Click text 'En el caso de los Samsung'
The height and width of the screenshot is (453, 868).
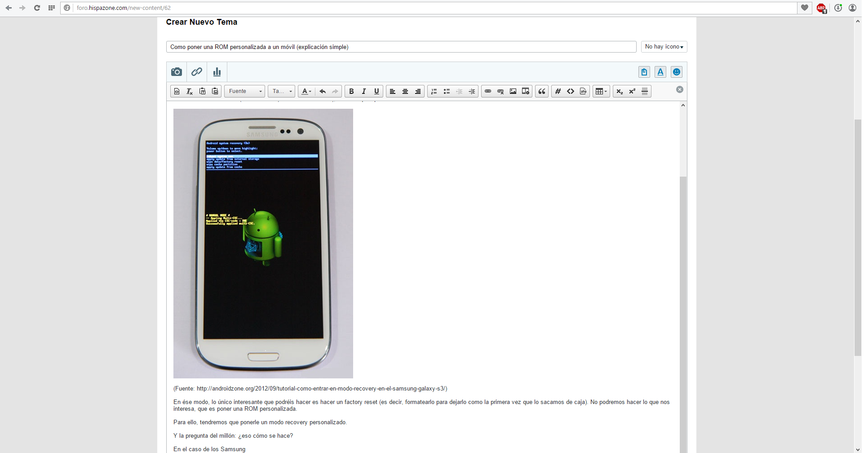click(209, 449)
